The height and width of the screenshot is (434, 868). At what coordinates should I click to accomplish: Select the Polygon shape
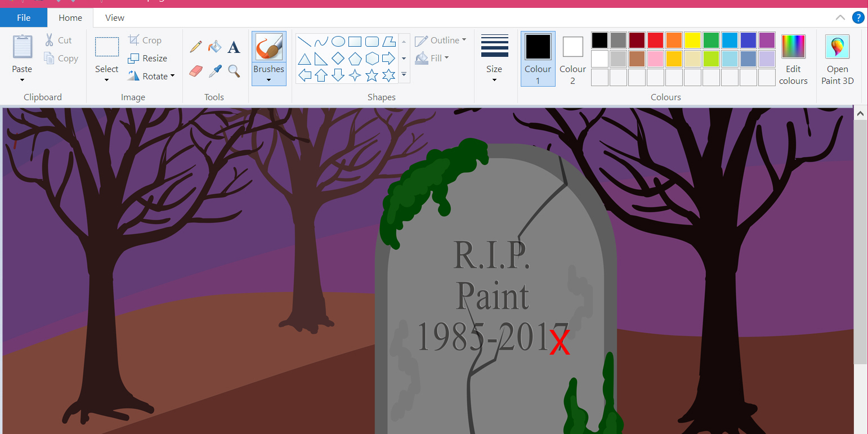click(388, 41)
